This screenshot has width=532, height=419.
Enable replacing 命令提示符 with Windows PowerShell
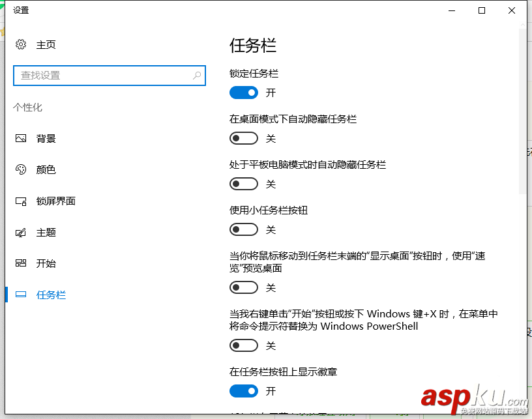pyautogui.click(x=244, y=345)
